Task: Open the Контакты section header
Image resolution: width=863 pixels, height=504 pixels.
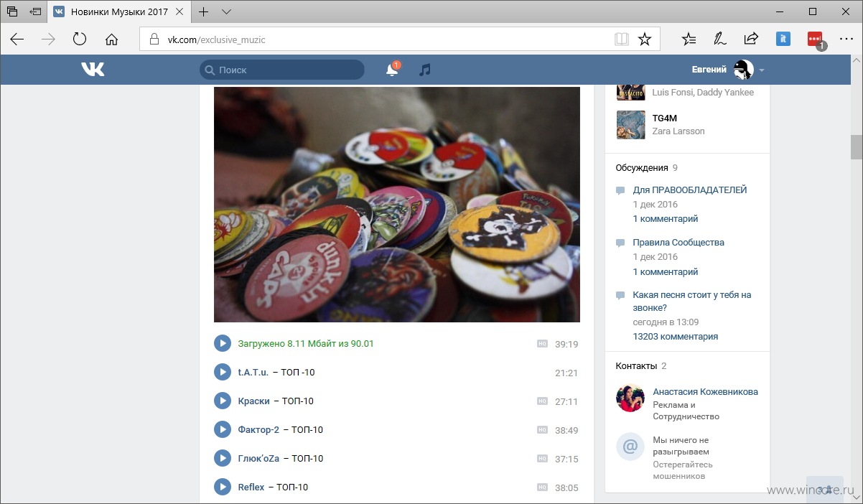Action: 636,366
